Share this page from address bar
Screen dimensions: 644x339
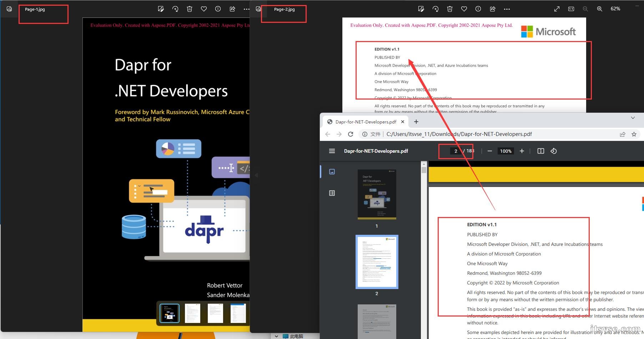[623, 134]
